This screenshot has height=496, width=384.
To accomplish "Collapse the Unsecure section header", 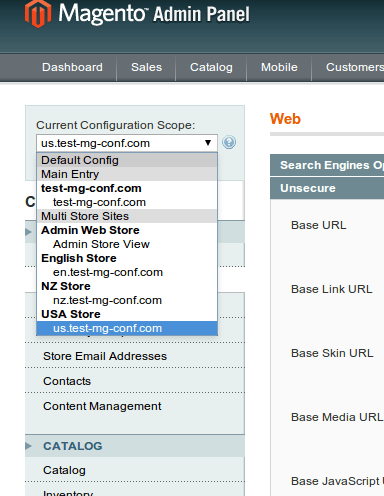I will click(x=327, y=188).
